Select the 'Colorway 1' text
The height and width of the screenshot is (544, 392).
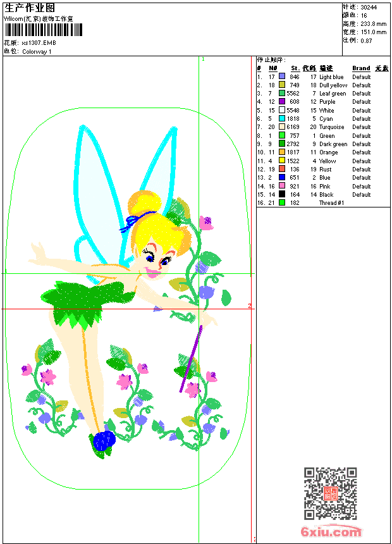[x=37, y=52]
